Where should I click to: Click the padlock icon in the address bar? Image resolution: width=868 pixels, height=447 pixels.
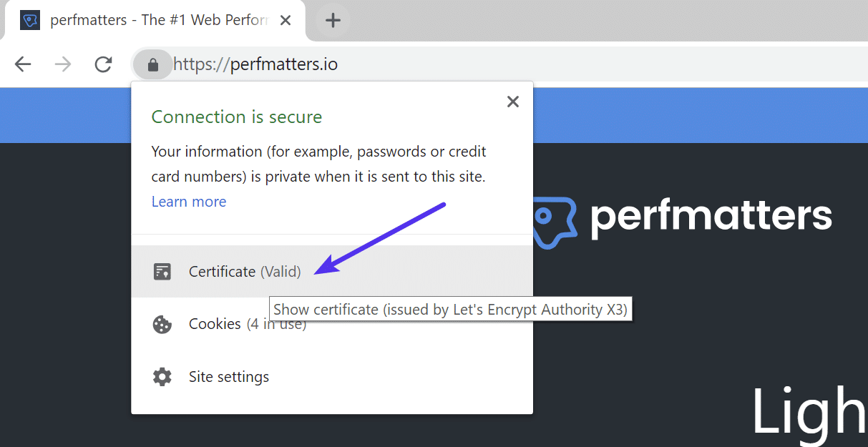point(152,64)
